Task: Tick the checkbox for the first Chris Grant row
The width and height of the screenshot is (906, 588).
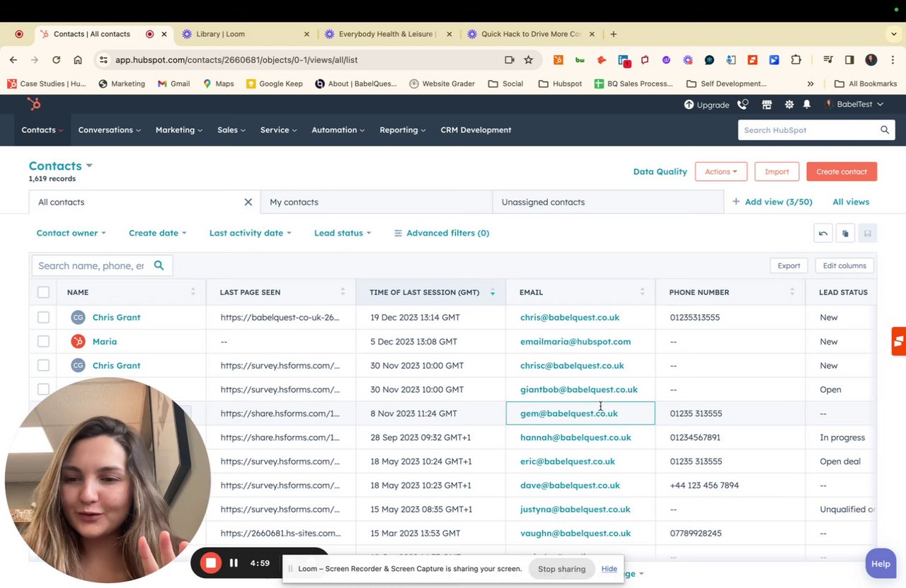Action: coord(43,318)
